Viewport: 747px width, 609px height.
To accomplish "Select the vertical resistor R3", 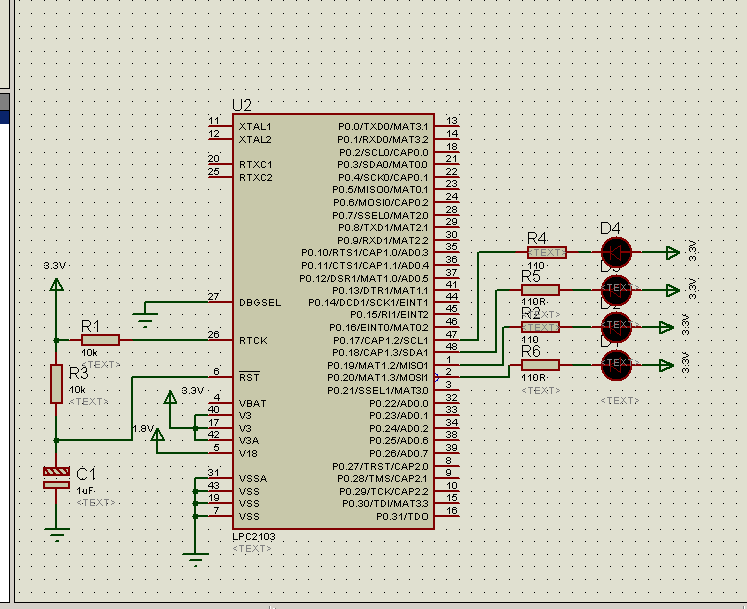I will tap(56, 384).
